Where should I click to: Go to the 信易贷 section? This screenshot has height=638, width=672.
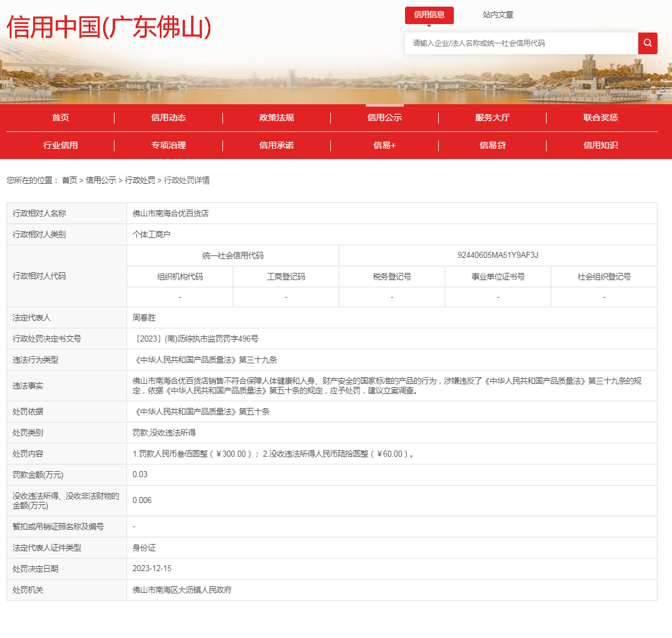492,145
